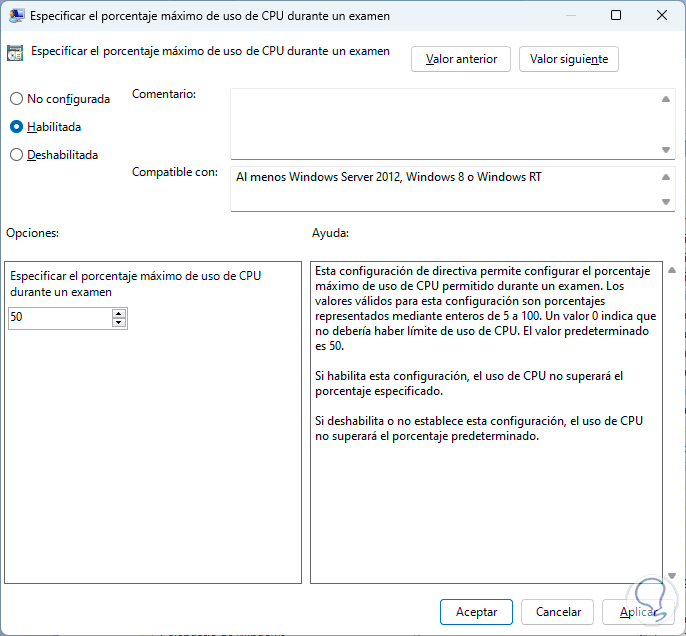The width and height of the screenshot is (686, 636).
Task: Click the policy setting icon beside the heading
Action: (x=15, y=53)
